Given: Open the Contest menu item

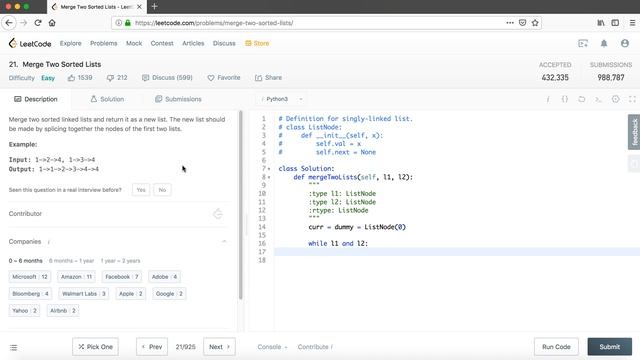Looking at the screenshot, I should point(162,43).
